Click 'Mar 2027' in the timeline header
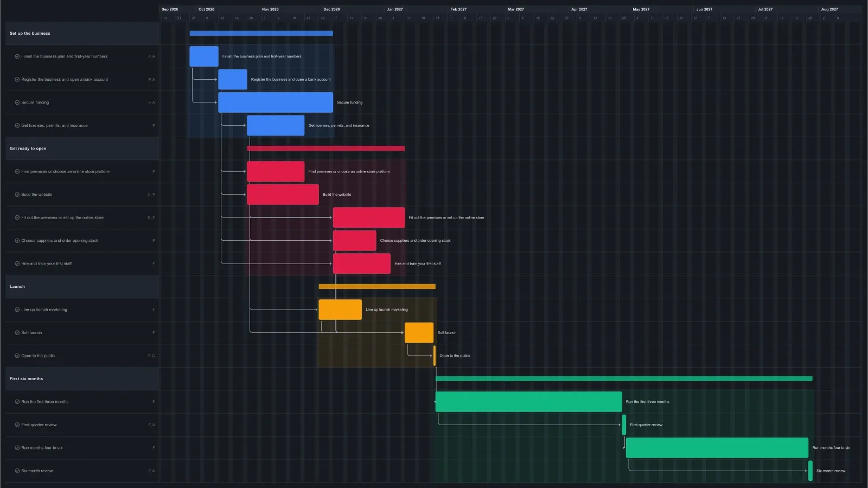The width and height of the screenshot is (868, 488). [x=516, y=9]
